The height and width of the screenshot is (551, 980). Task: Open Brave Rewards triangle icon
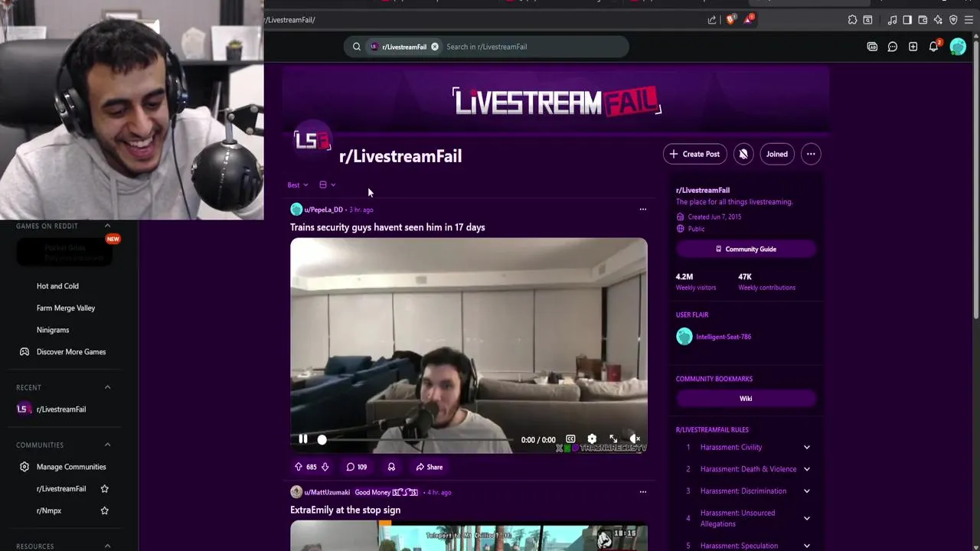(x=749, y=19)
